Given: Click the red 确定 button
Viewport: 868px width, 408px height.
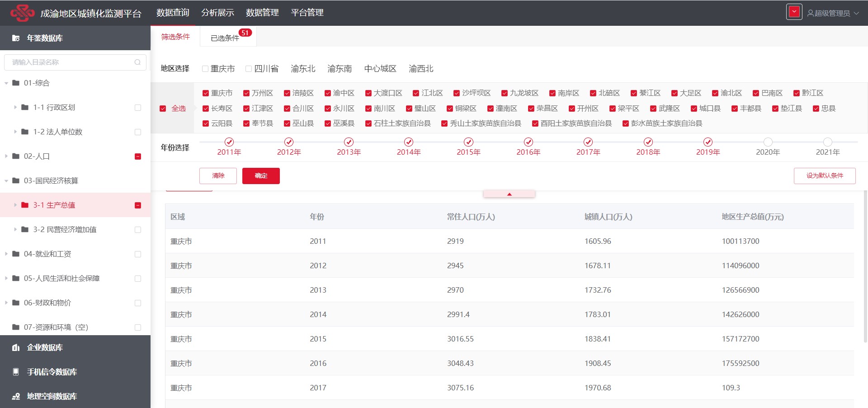Looking at the screenshot, I should pyautogui.click(x=261, y=176).
